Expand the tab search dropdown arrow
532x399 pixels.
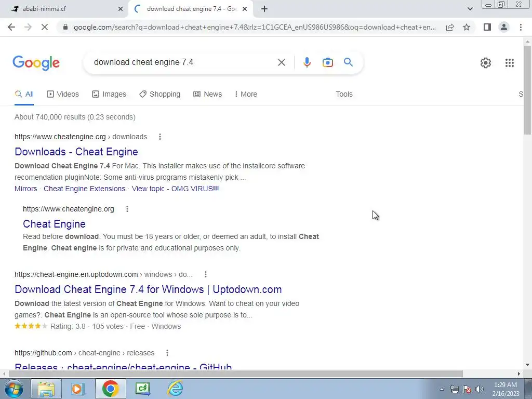[x=470, y=9]
